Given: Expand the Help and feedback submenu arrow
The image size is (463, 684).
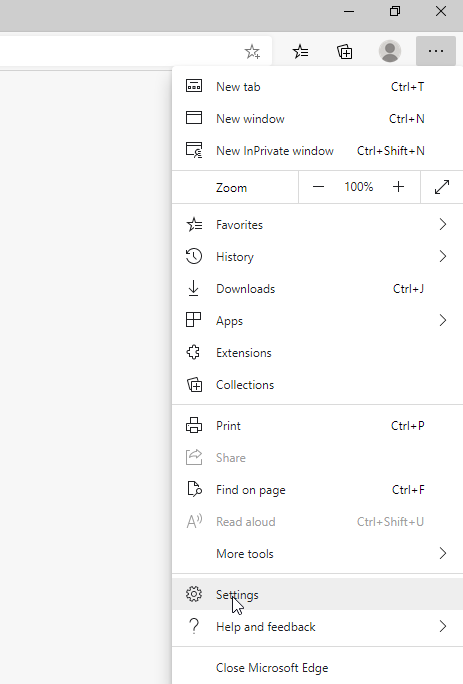Looking at the screenshot, I should 442,626.
